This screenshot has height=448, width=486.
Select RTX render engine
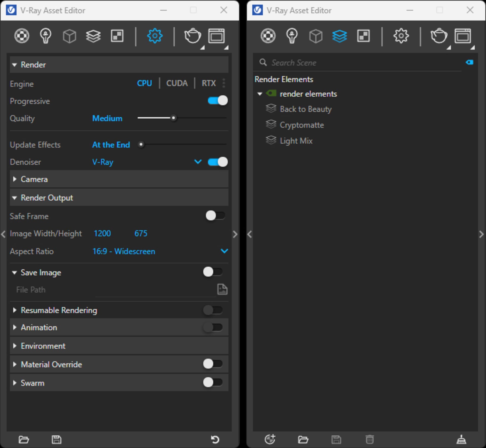coord(209,83)
